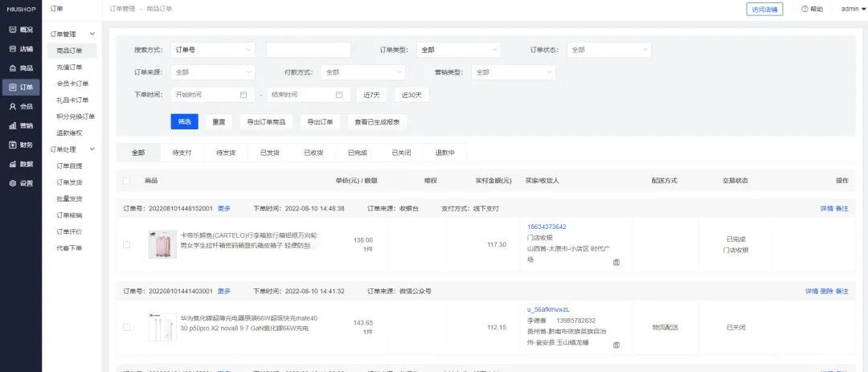Image resolution: width=868 pixels, height=372 pixels.
Task: Click the NIUSHOP logo
Action: pos(20,9)
